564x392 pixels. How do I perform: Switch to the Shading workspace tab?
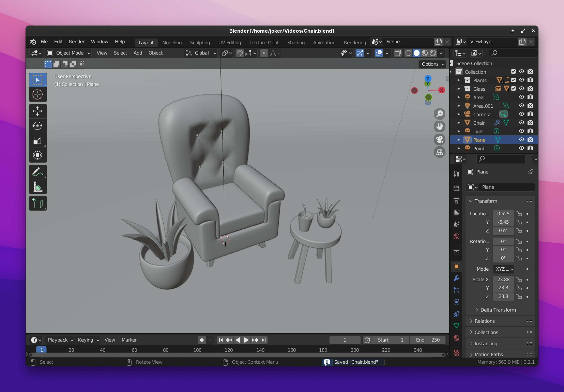click(296, 42)
